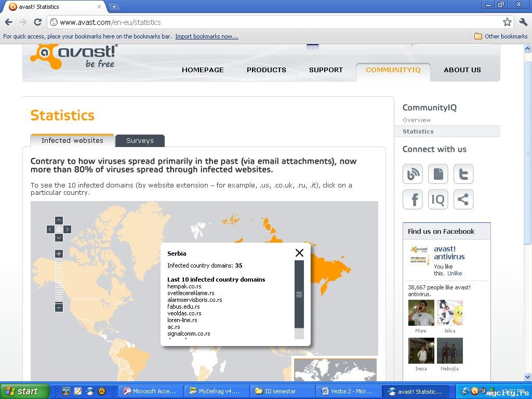Pan the map up with the up arrow
Screen dimensions: 532x399
59,220
